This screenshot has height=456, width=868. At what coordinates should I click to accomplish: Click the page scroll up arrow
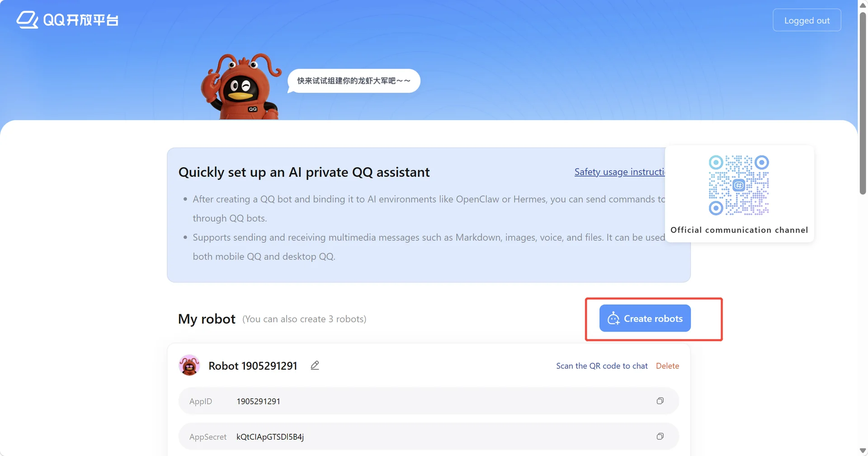(863, 5)
